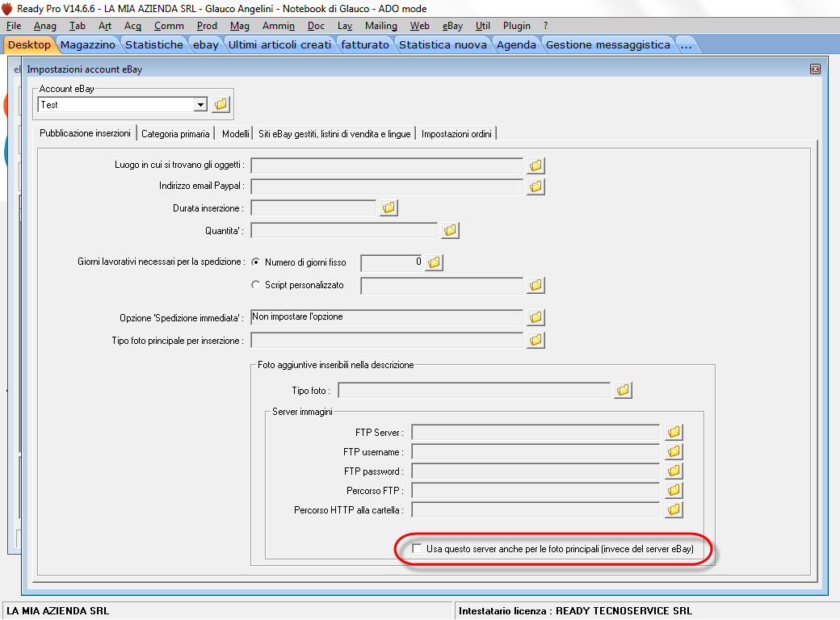Close the Impostazioni account eBay window

[x=815, y=69]
